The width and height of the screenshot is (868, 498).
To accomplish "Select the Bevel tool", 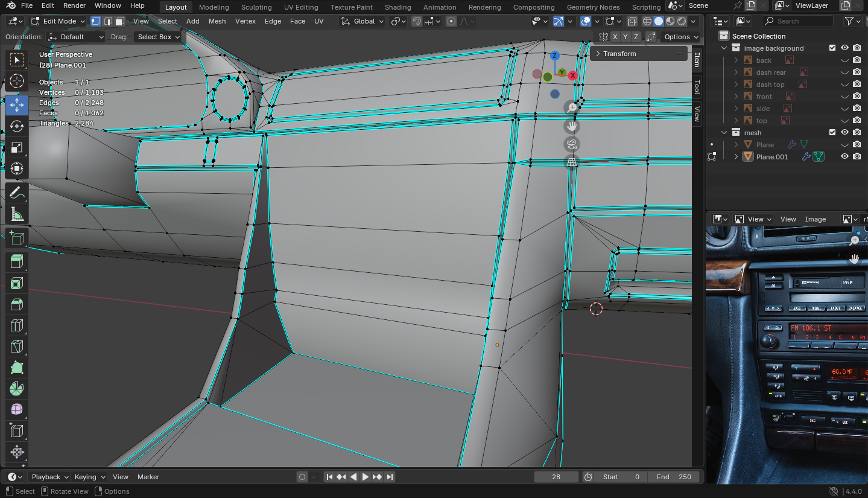I will tap(17, 304).
